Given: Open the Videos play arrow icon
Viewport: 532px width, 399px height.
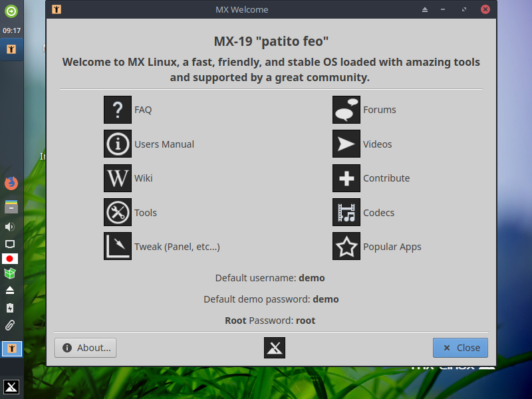Looking at the screenshot, I should (x=346, y=144).
